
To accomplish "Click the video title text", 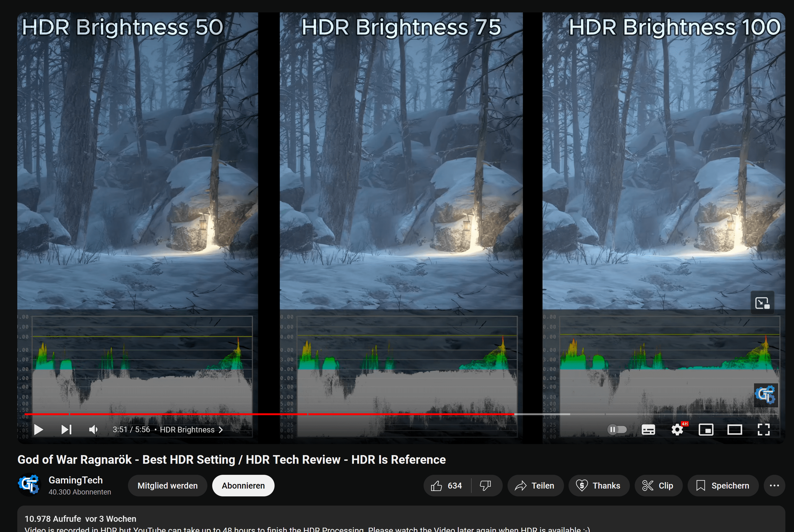I will pyautogui.click(x=232, y=459).
